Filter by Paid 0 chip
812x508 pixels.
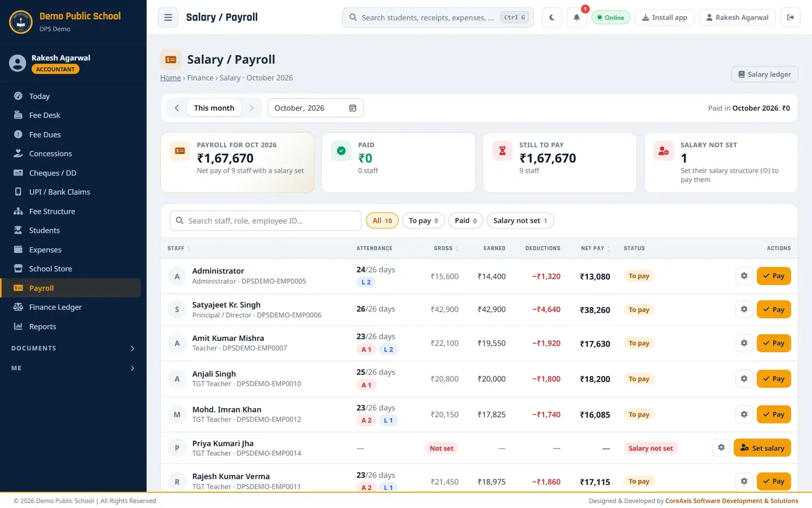point(466,221)
